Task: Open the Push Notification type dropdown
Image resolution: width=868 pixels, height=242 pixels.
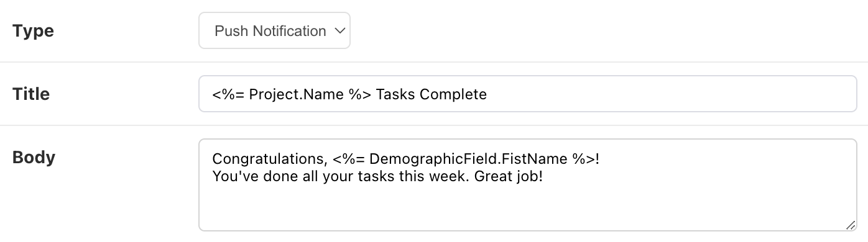Action: [274, 30]
